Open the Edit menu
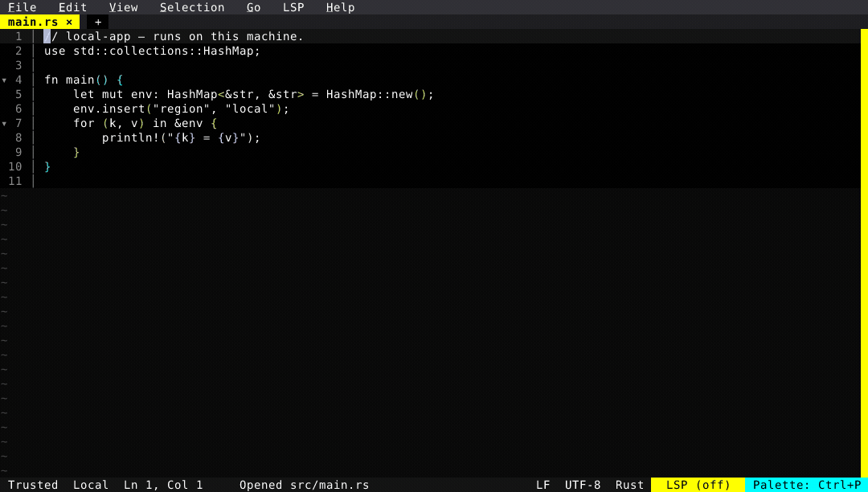Image resolution: width=868 pixels, height=492 pixels. [72, 7]
